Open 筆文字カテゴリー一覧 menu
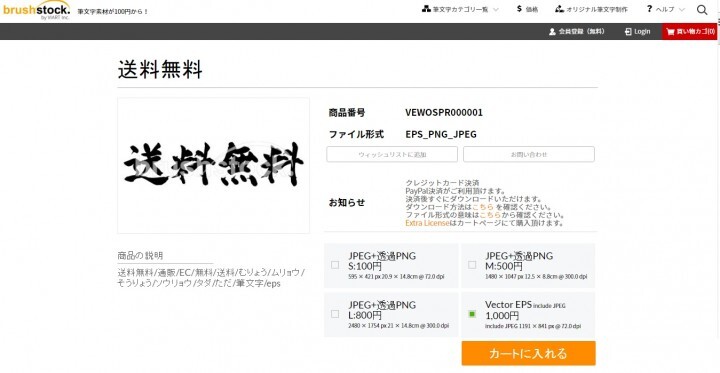This screenshot has width=720, height=373. pyautogui.click(x=460, y=9)
